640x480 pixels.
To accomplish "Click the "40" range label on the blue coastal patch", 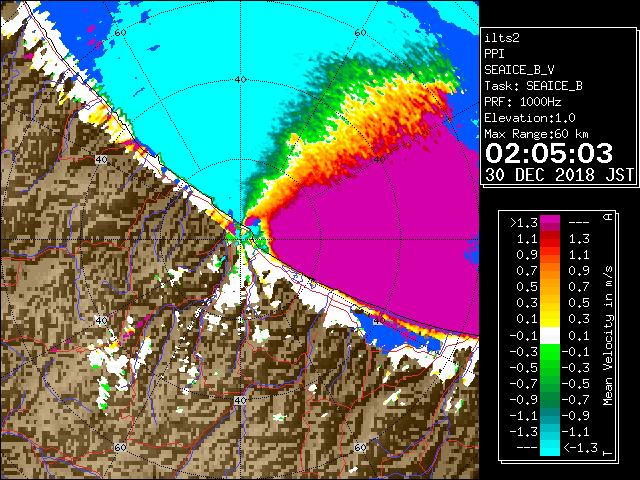I will 378,320.
